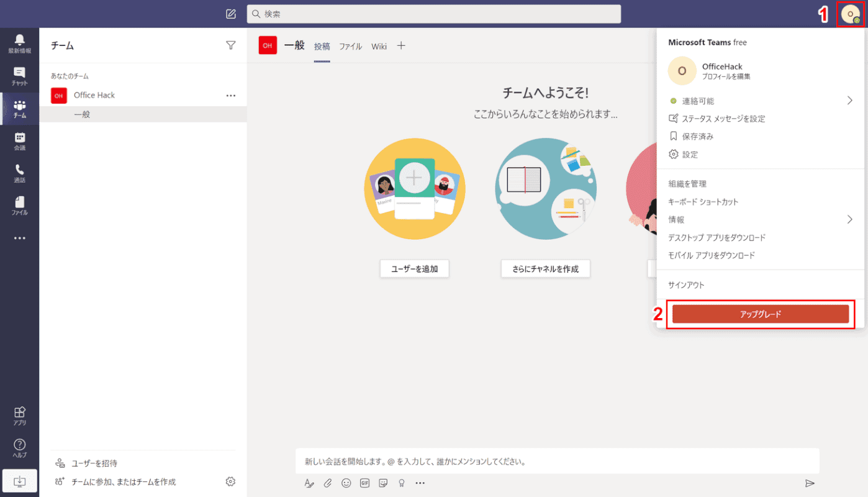The height and width of the screenshot is (497, 868).
Task: Click the 検索 search box
Action: tap(434, 14)
